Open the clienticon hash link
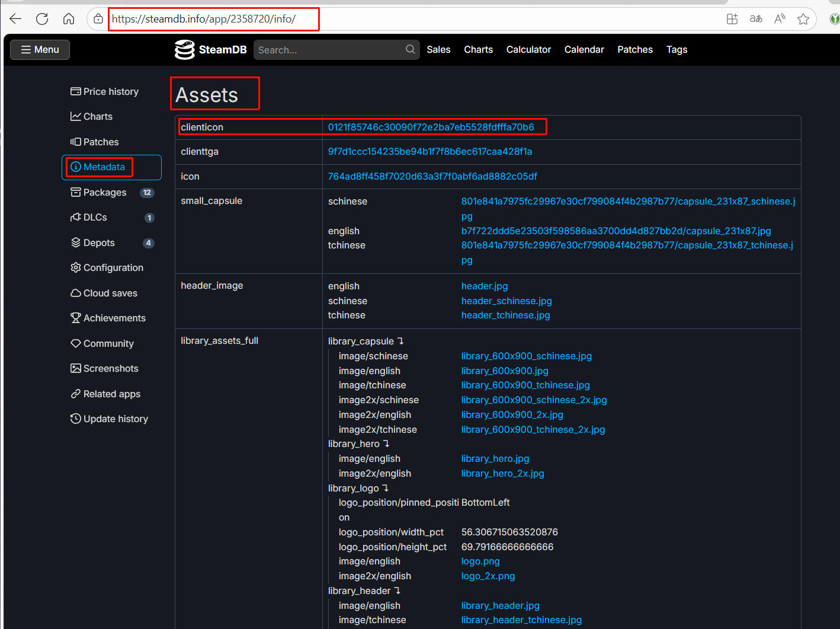The width and height of the screenshot is (840, 629). pyautogui.click(x=431, y=127)
